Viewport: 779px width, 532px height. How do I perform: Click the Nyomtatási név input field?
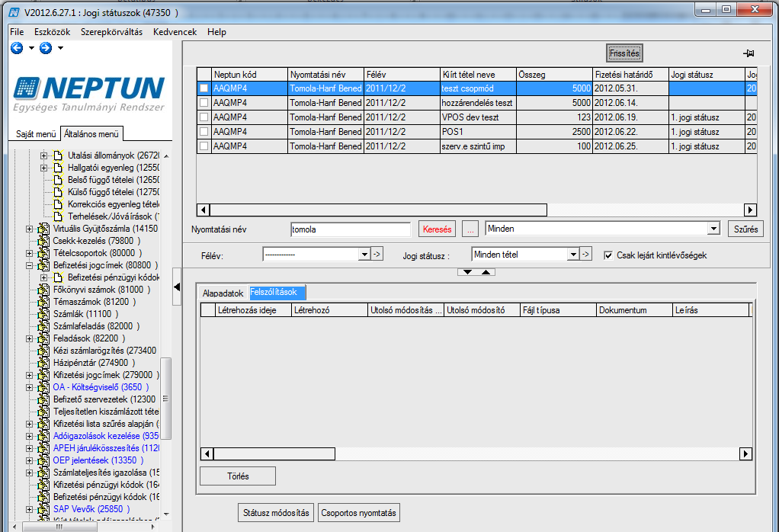[x=351, y=229]
